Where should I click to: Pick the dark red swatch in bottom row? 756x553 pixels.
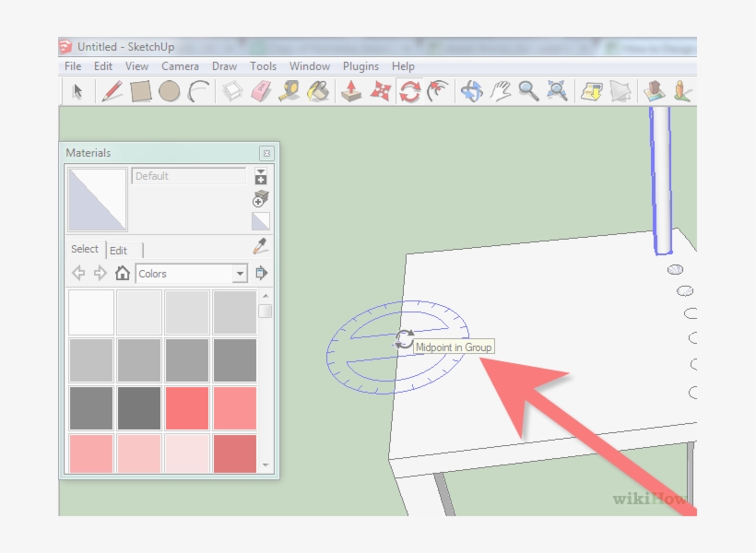235,453
